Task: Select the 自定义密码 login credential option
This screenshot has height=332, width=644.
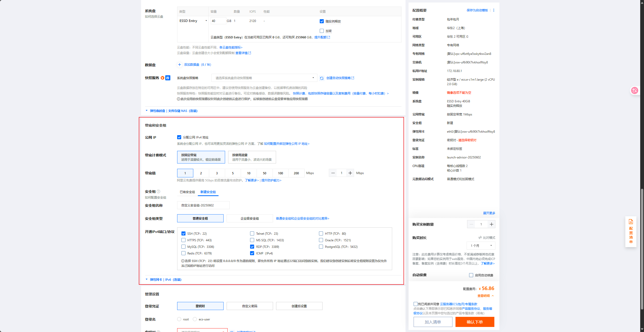Action: click(250, 306)
